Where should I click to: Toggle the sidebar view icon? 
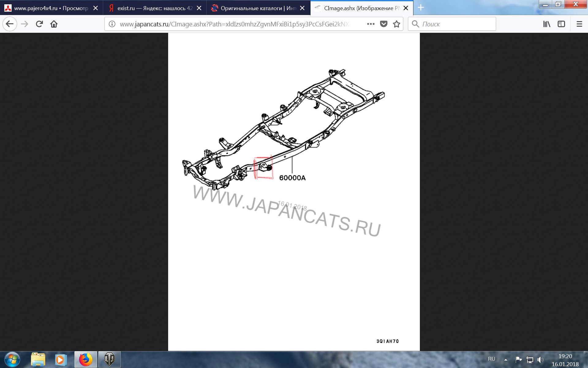pos(561,24)
